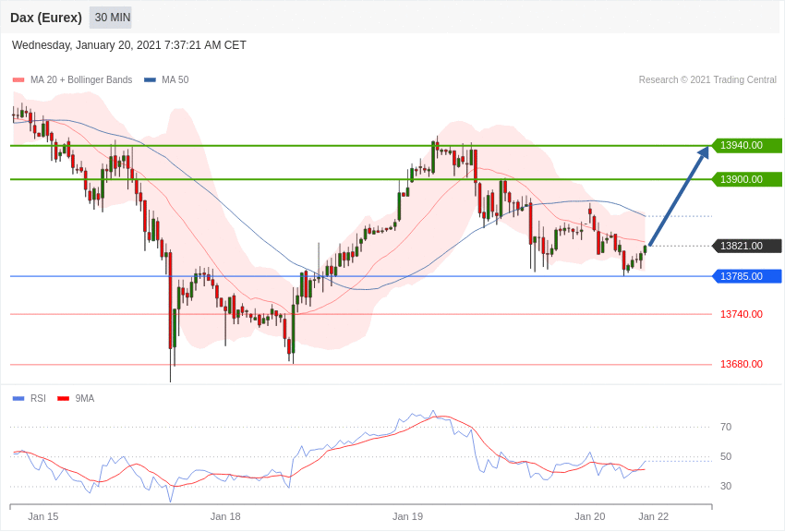Click the RSI 70 level value

(726, 427)
